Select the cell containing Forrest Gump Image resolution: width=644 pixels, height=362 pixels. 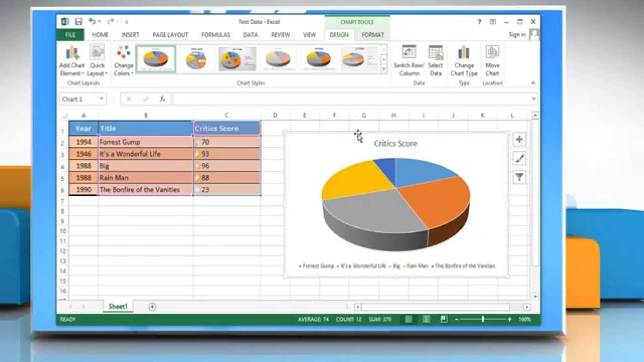pyautogui.click(x=146, y=142)
